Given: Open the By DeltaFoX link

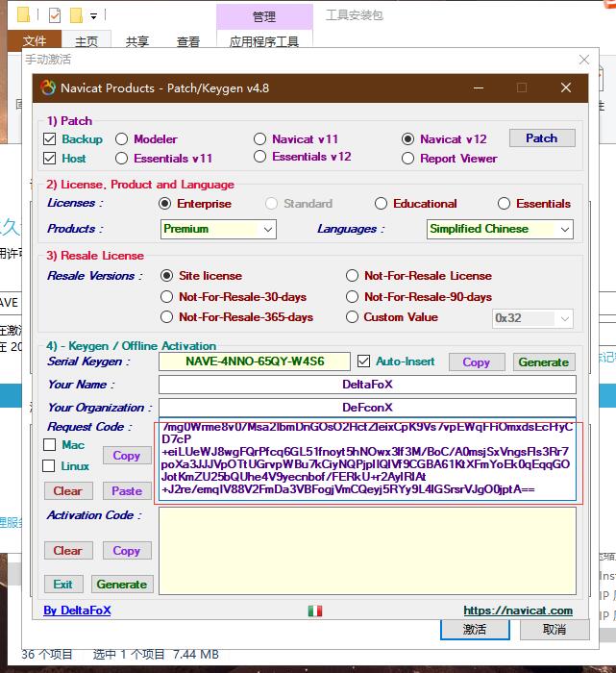Looking at the screenshot, I should coord(77,611).
